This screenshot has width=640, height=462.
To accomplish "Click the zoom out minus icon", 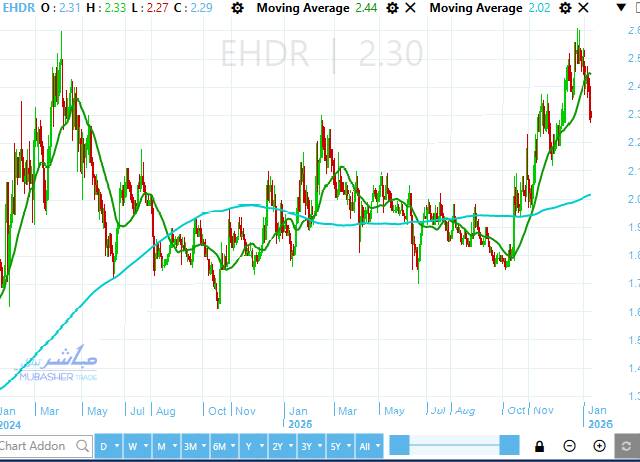I will [x=570, y=446].
